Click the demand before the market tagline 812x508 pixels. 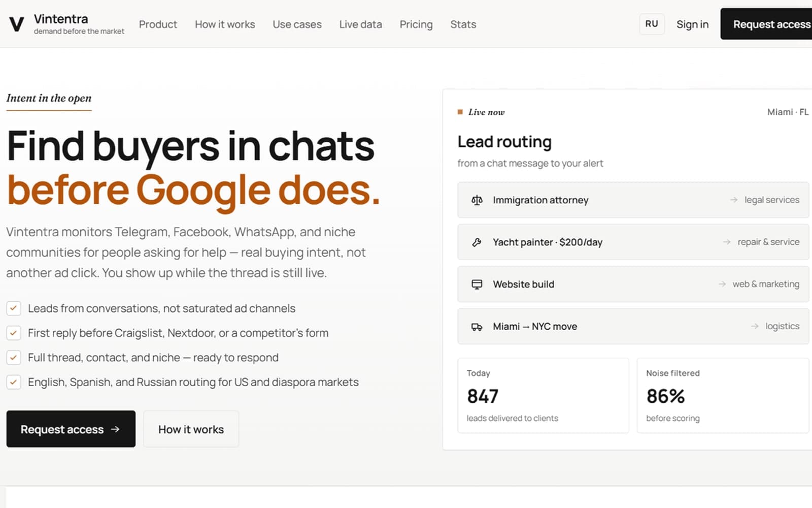pos(79,31)
